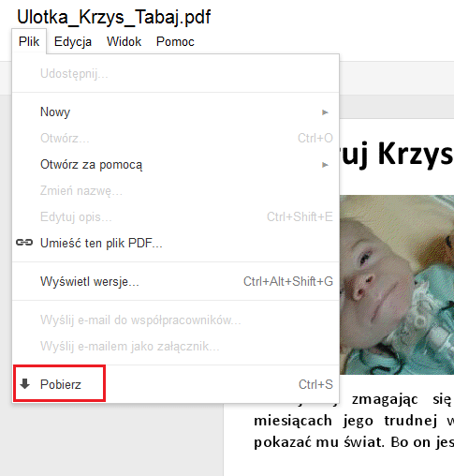Open the Edycja menu
454x476 pixels.
pos(73,42)
